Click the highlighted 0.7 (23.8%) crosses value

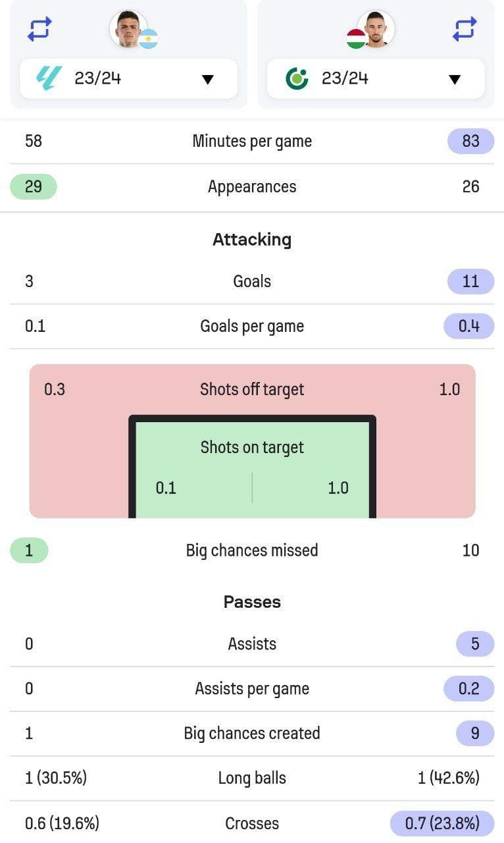point(442,823)
